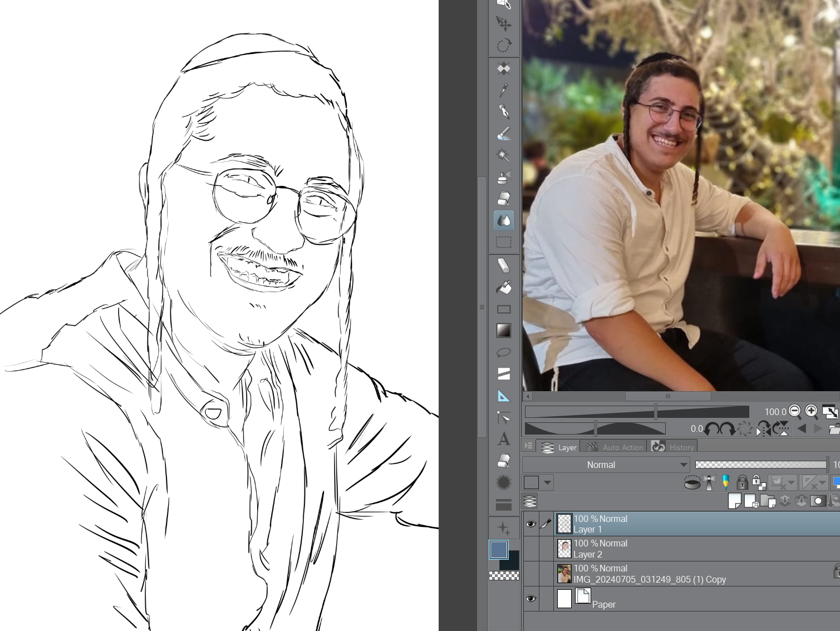
Task: Click the fit-to-screen button in Navigator
Action: [830, 412]
